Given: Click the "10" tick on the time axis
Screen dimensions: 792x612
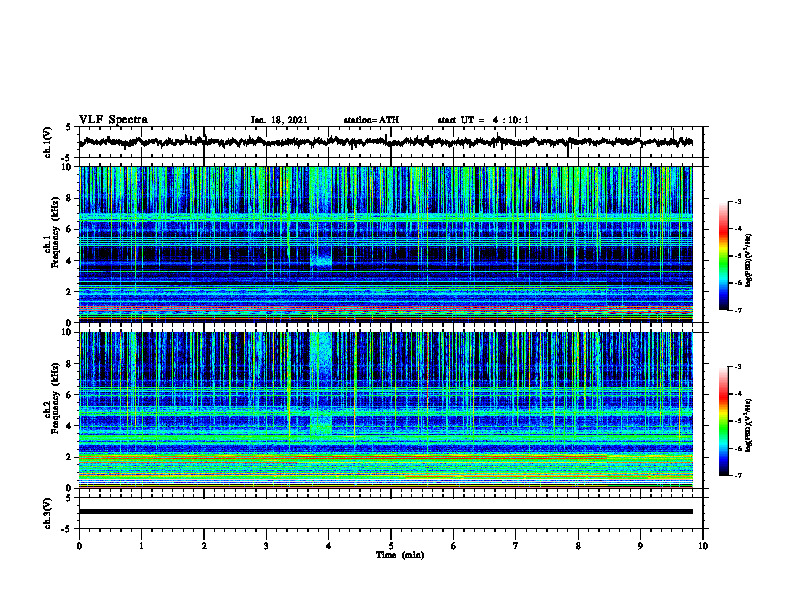Looking at the screenshot, I should (x=703, y=546).
